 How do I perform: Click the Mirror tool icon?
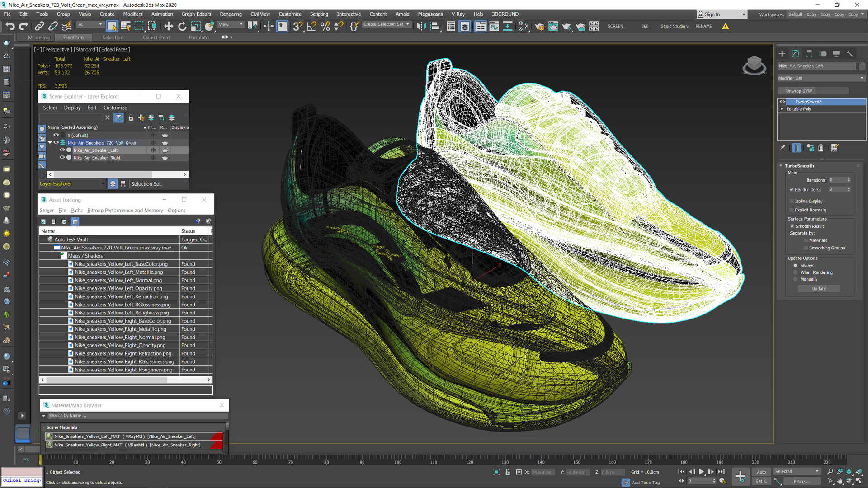click(421, 26)
